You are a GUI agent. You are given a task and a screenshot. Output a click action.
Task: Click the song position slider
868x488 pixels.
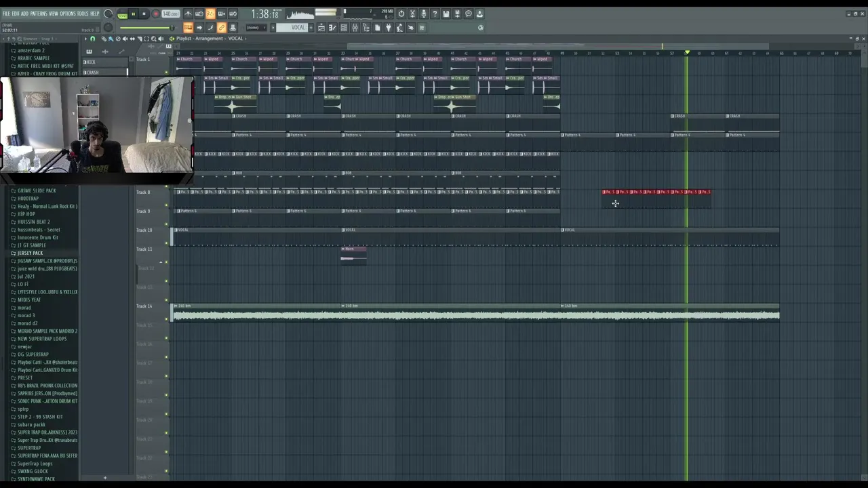pyautogui.click(x=147, y=27)
